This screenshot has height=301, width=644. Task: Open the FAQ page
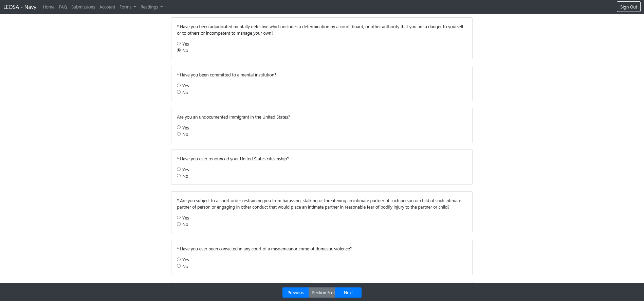[x=63, y=7]
